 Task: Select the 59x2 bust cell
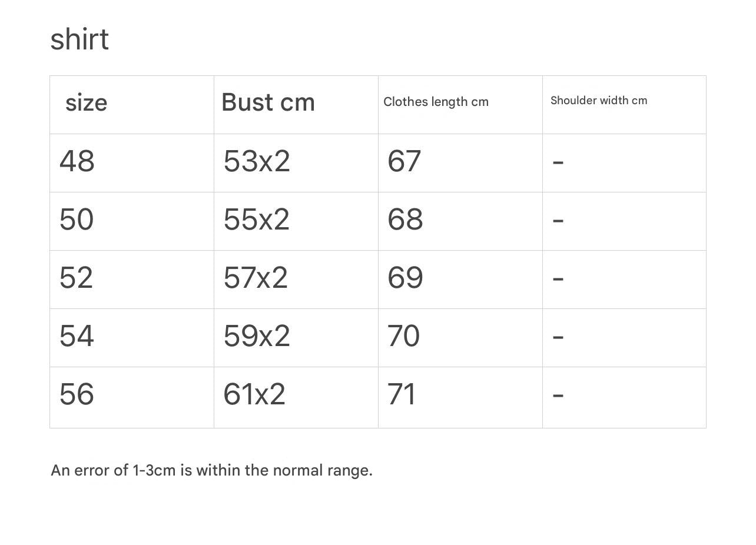coord(257,336)
